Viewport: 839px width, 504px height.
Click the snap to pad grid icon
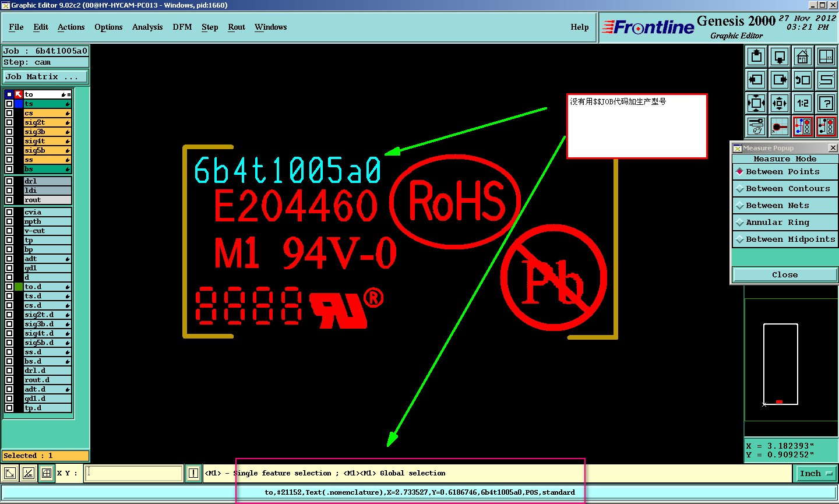pos(780,126)
